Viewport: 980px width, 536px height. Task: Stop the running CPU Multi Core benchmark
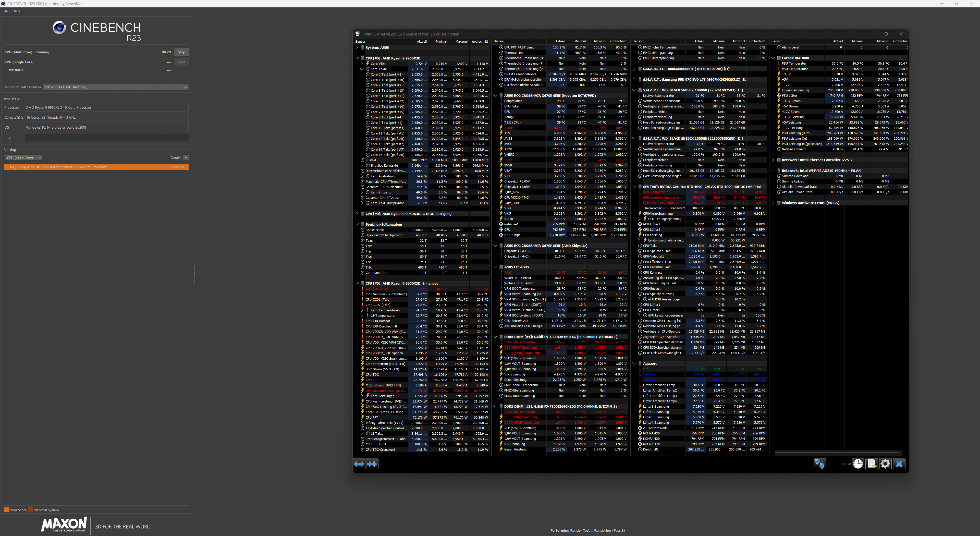(x=181, y=52)
